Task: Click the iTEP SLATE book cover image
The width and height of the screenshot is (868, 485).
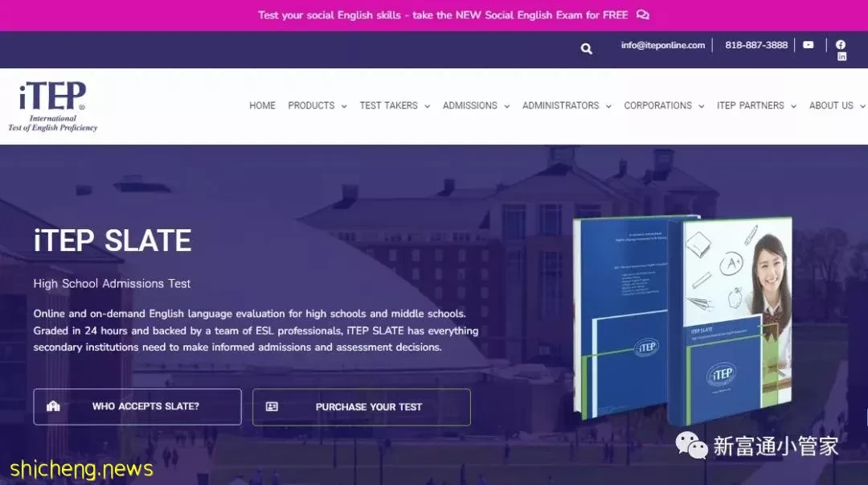Action: click(x=682, y=319)
